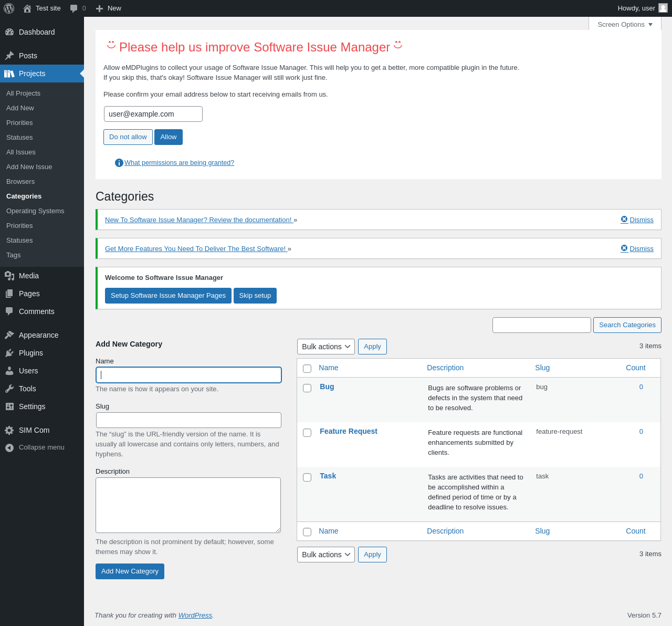The image size is (672, 626).
Task: Expand Screen Options panel
Action: (625, 25)
